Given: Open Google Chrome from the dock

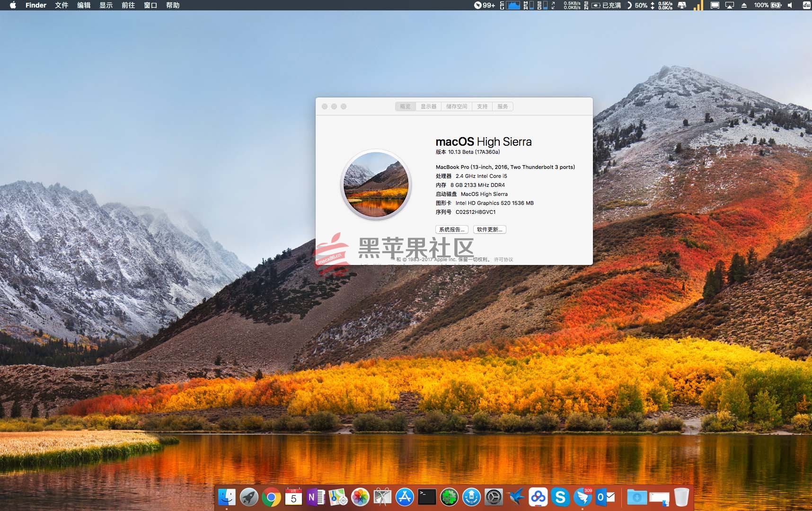Looking at the screenshot, I should click(x=271, y=497).
